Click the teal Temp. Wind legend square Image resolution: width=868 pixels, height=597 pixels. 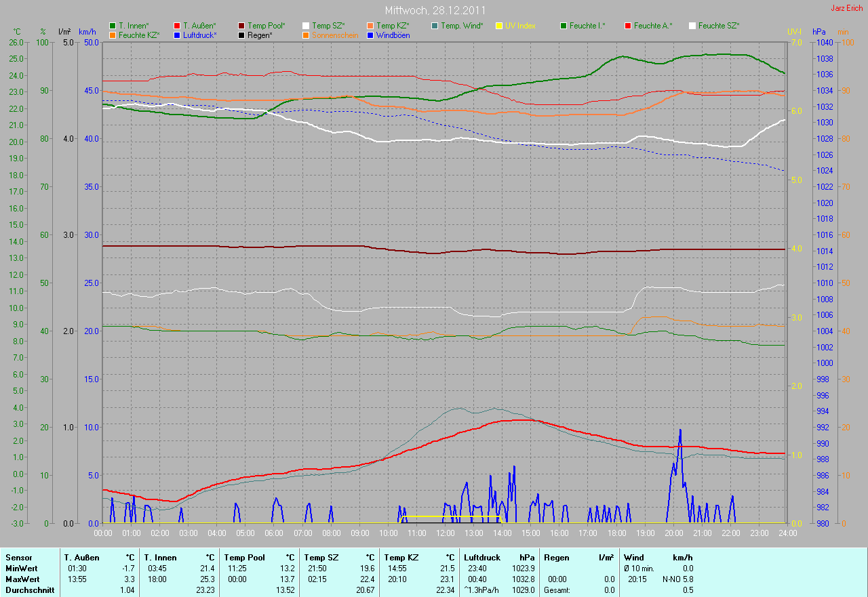point(435,26)
